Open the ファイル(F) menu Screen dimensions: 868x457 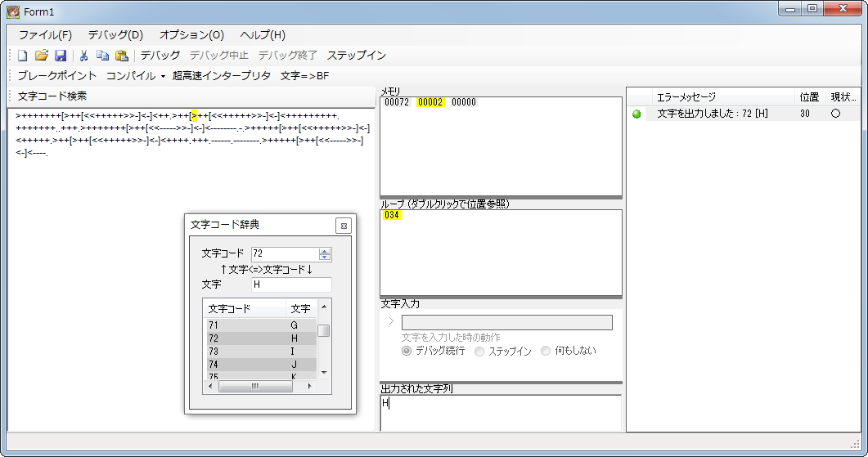pyautogui.click(x=45, y=35)
